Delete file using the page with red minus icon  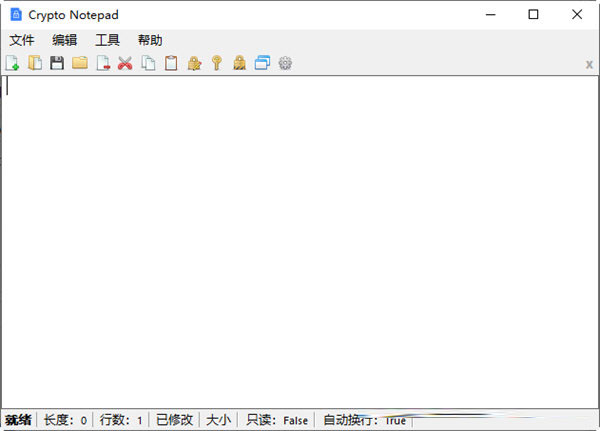pos(103,63)
